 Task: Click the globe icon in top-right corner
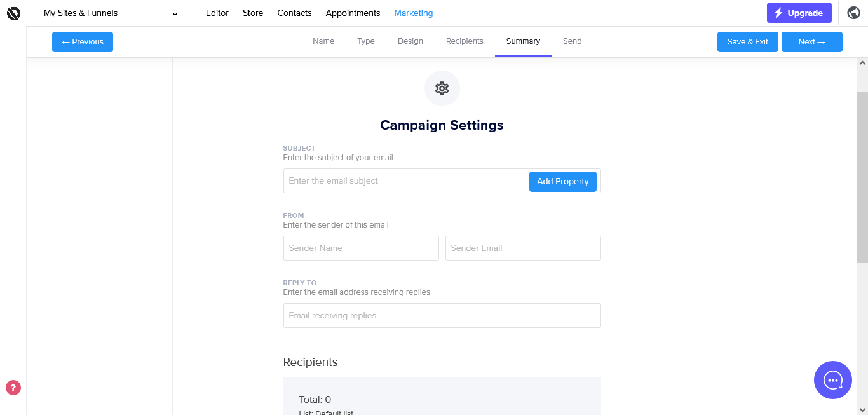[854, 13]
